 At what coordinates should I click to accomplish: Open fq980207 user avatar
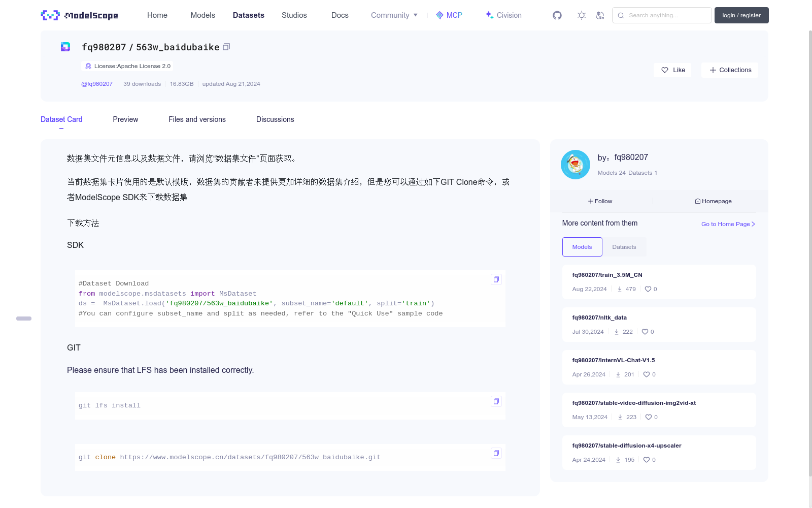[x=576, y=165]
